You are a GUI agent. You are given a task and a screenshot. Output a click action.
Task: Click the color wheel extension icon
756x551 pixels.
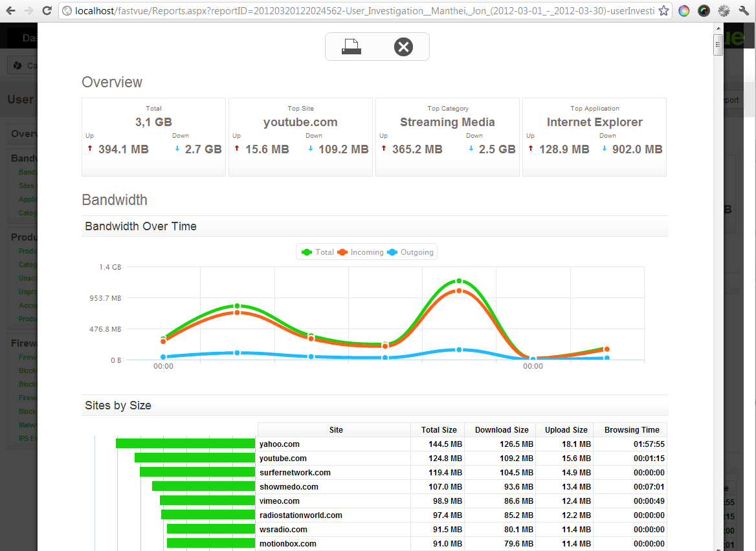click(684, 10)
